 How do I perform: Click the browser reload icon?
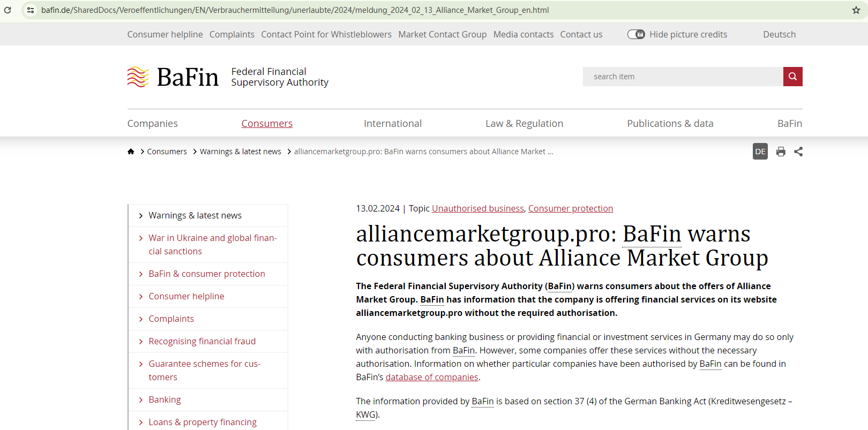(x=8, y=10)
